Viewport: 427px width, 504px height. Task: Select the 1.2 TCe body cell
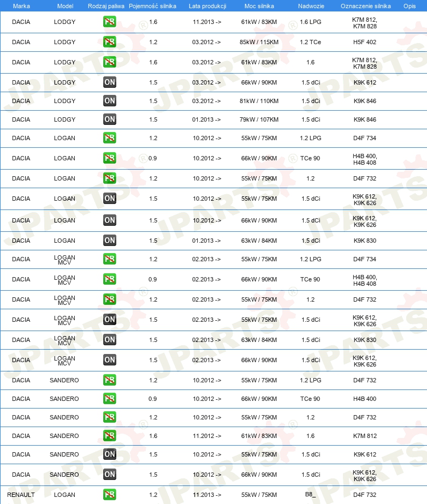(x=310, y=42)
